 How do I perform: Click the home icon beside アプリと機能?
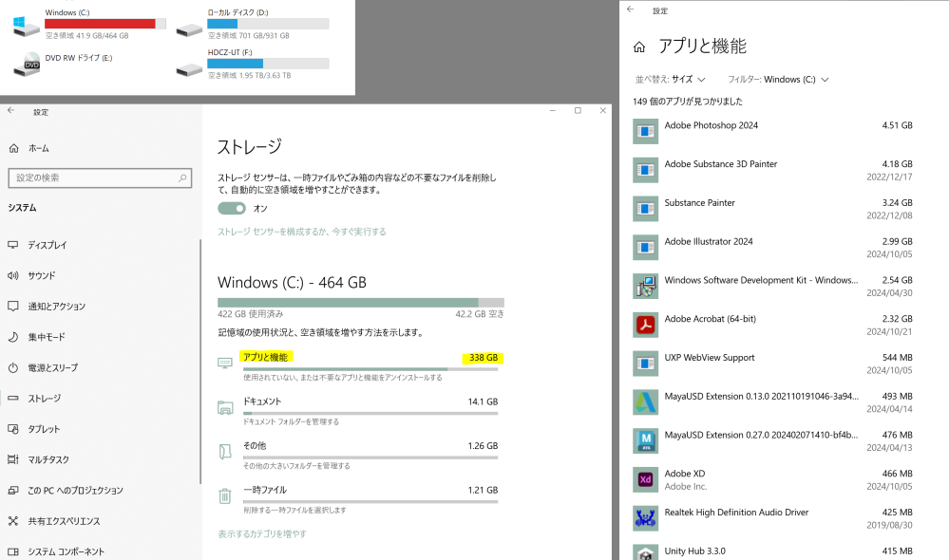pos(639,47)
